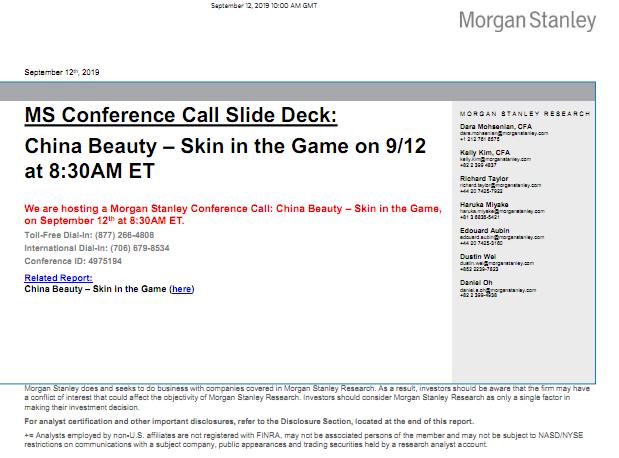Click the bold 'For analyst certification and other important disclosures' line
619x458 pixels.
click(249, 422)
